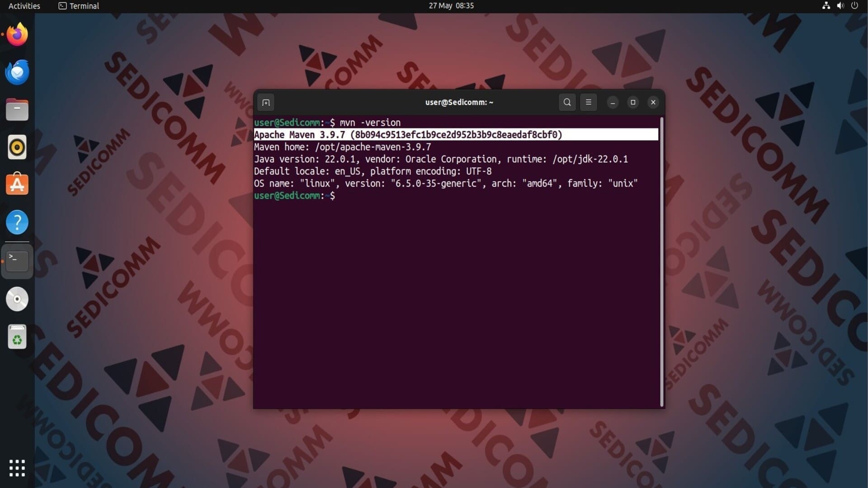This screenshot has width=868, height=488.
Task: Open the terminal hamburger menu
Action: pos(588,103)
